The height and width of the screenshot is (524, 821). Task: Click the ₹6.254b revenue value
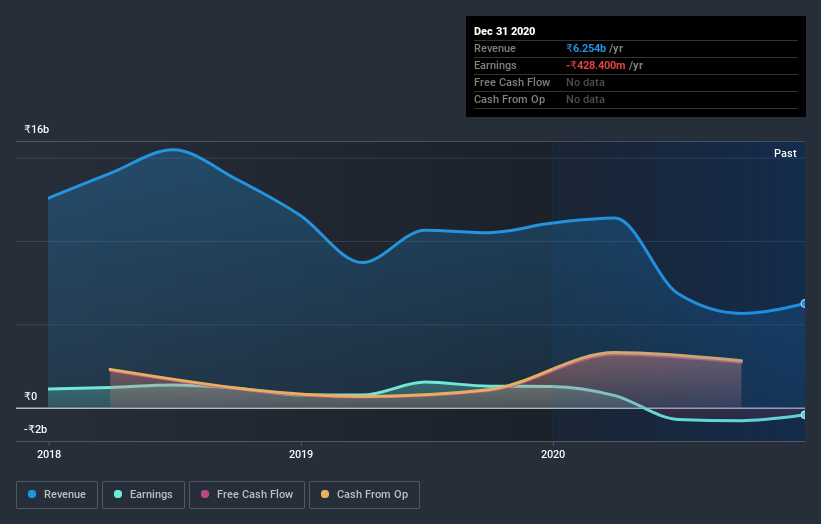pos(586,48)
